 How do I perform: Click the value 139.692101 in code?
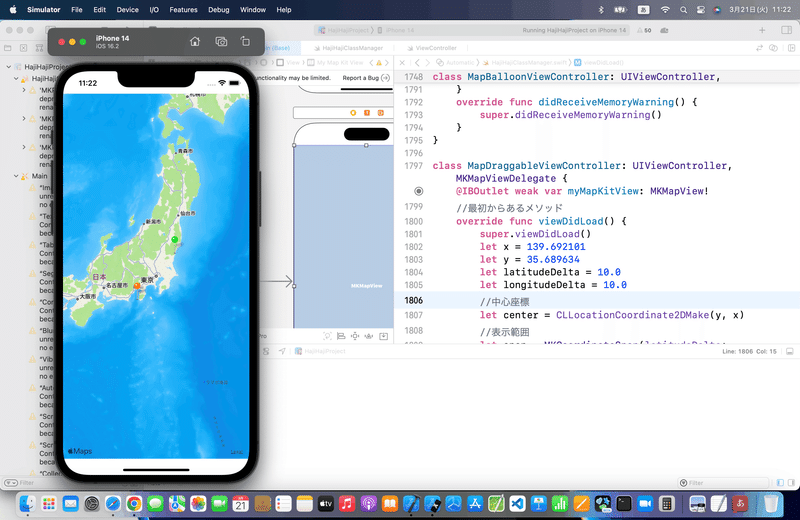[x=556, y=247]
